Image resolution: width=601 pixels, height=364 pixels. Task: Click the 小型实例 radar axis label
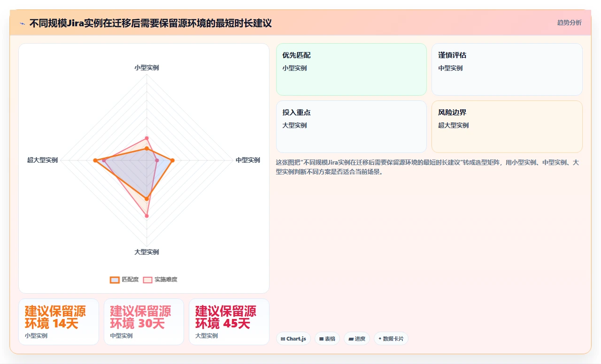(146, 68)
